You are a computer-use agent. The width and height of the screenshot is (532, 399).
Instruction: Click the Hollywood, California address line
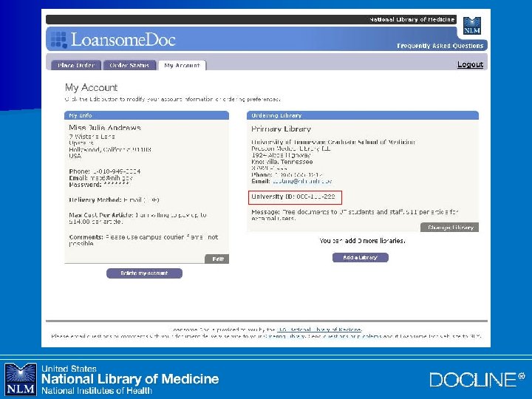[x=110, y=149]
